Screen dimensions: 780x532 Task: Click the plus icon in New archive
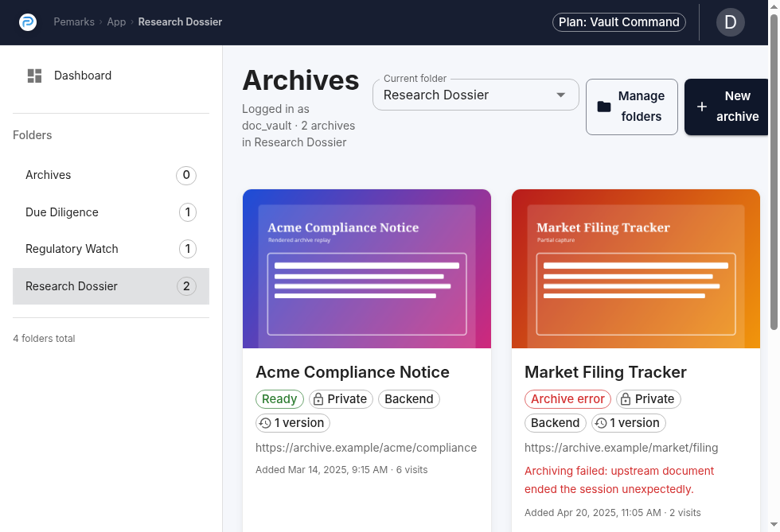(702, 107)
